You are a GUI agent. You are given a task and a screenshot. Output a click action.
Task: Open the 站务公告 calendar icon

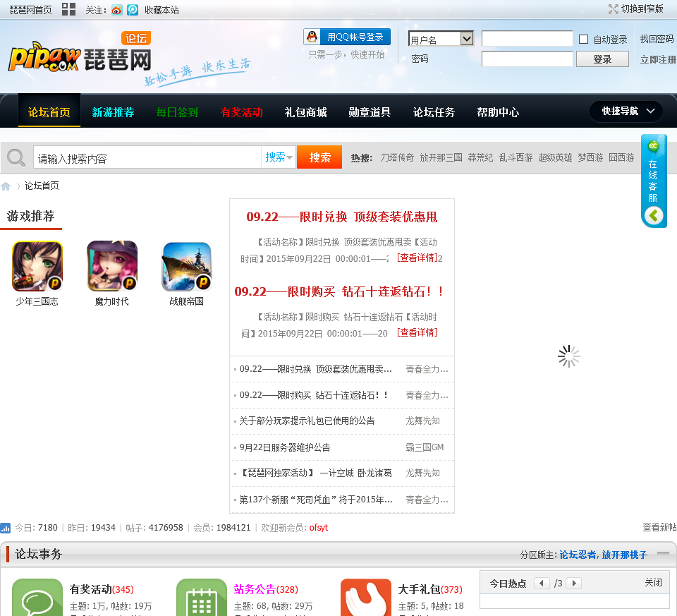[202, 598]
